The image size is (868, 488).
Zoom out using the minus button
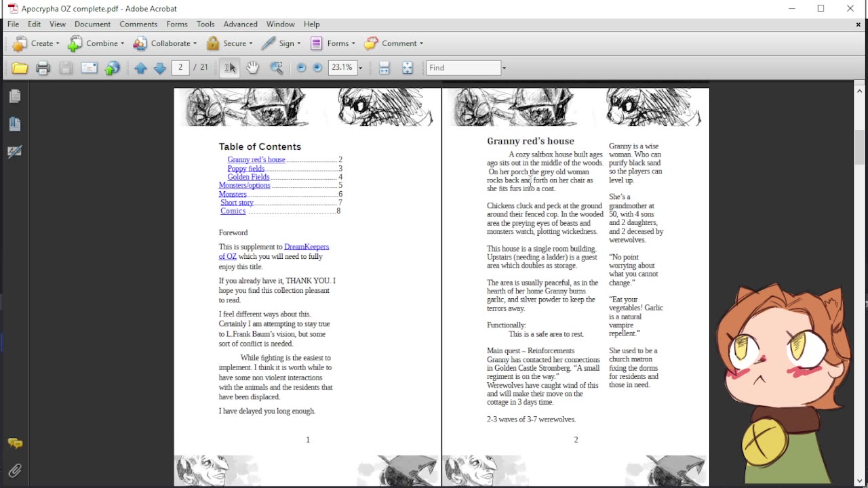[301, 68]
